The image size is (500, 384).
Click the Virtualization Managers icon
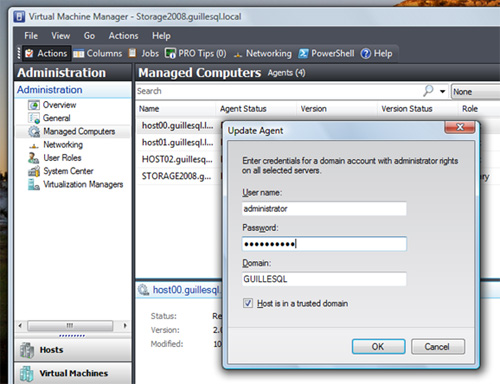coord(34,185)
